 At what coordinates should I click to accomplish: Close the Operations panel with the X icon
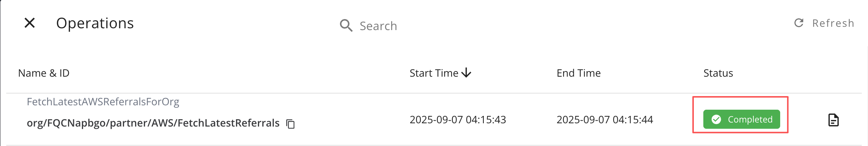coord(30,23)
